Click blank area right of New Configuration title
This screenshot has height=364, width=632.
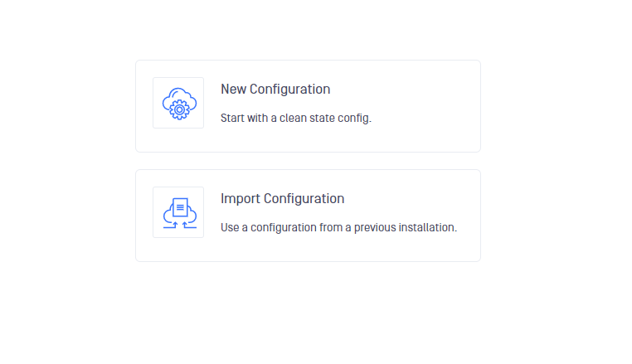tap(403, 89)
